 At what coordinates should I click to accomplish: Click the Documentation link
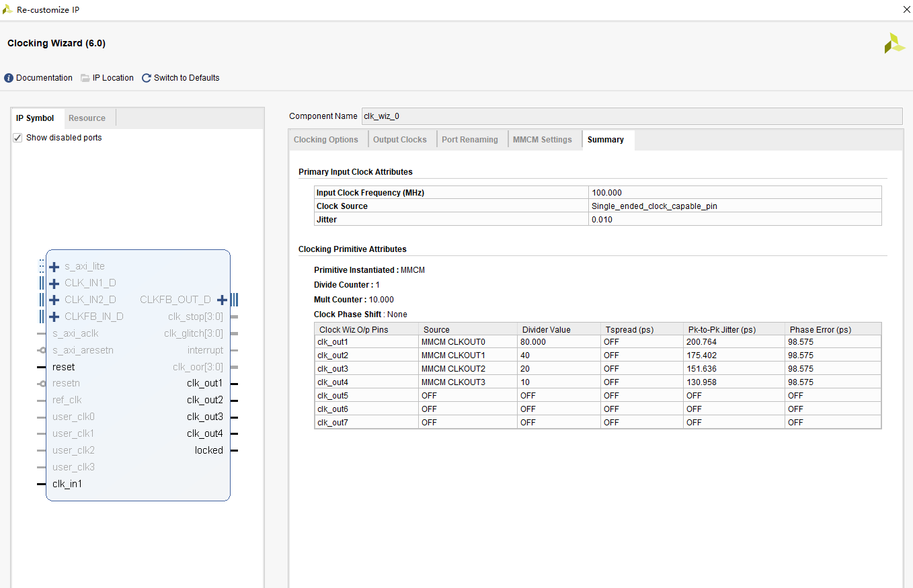click(44, 78)
